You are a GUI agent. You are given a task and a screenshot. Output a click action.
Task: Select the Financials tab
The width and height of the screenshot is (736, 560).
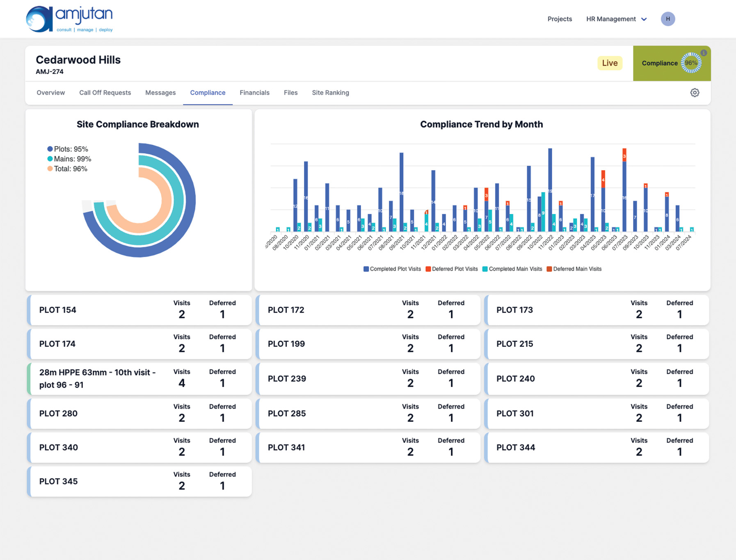click(x=254, y=93)
